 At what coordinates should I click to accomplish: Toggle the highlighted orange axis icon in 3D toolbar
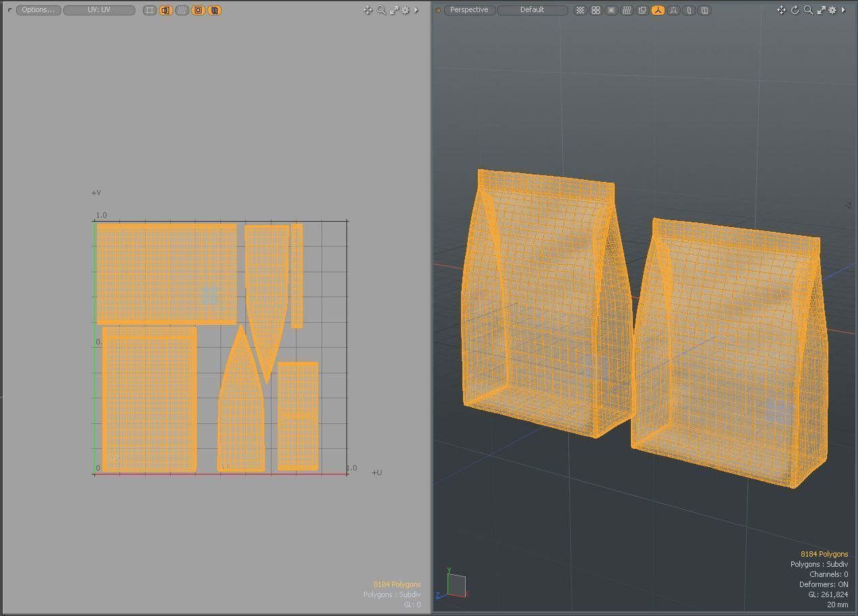pos(658,10)
